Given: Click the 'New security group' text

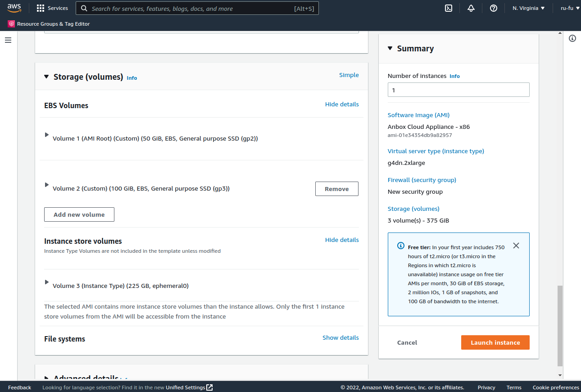Looking at the screenshot, I should [415, 191].
